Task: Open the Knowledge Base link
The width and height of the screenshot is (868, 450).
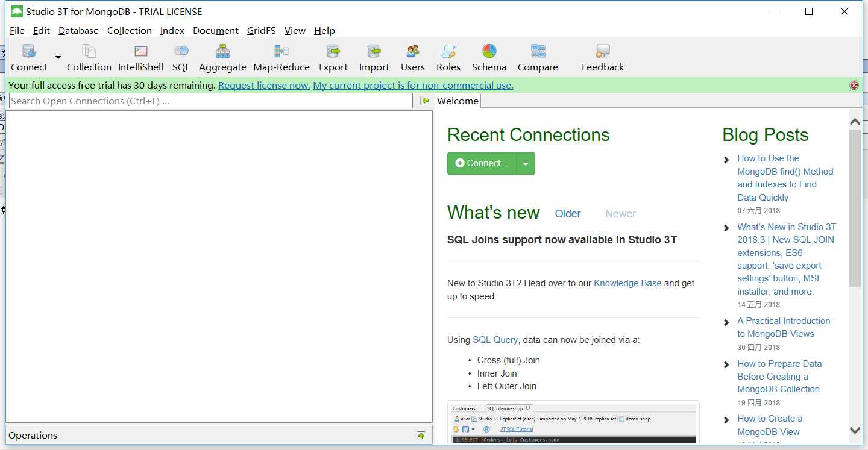Action: tap(627, 283)
